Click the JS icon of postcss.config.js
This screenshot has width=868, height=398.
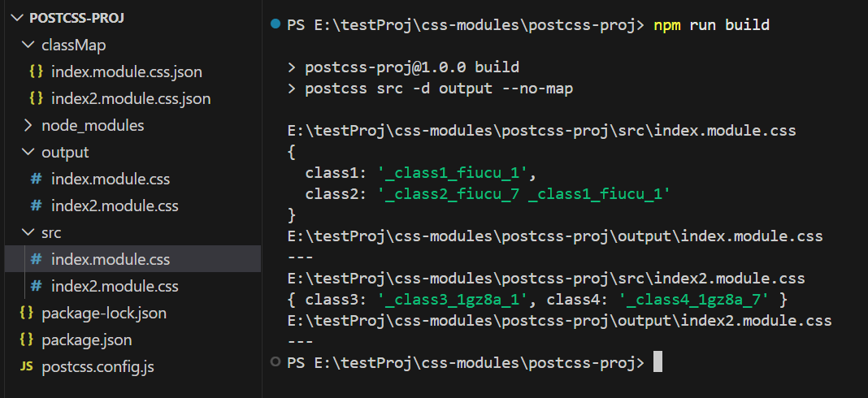[x=26, y=366]
